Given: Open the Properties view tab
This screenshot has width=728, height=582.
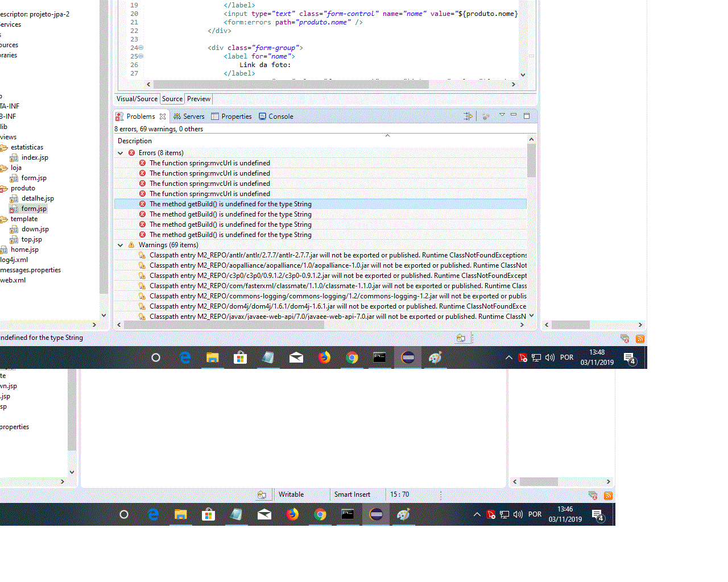Looking at the screenshot, I should [x=231, y=117].
